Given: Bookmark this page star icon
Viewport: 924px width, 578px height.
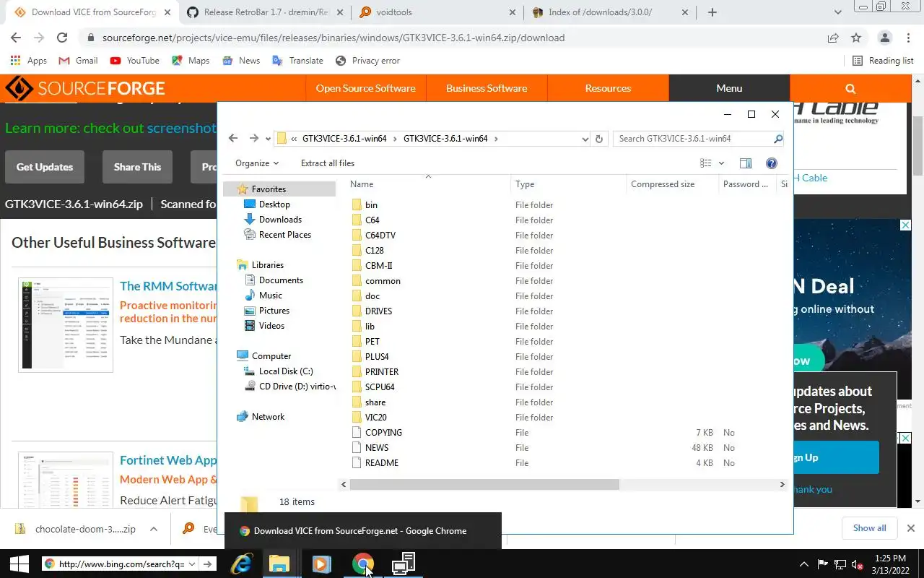Looking at the screenshot, I should coord(856,38).
